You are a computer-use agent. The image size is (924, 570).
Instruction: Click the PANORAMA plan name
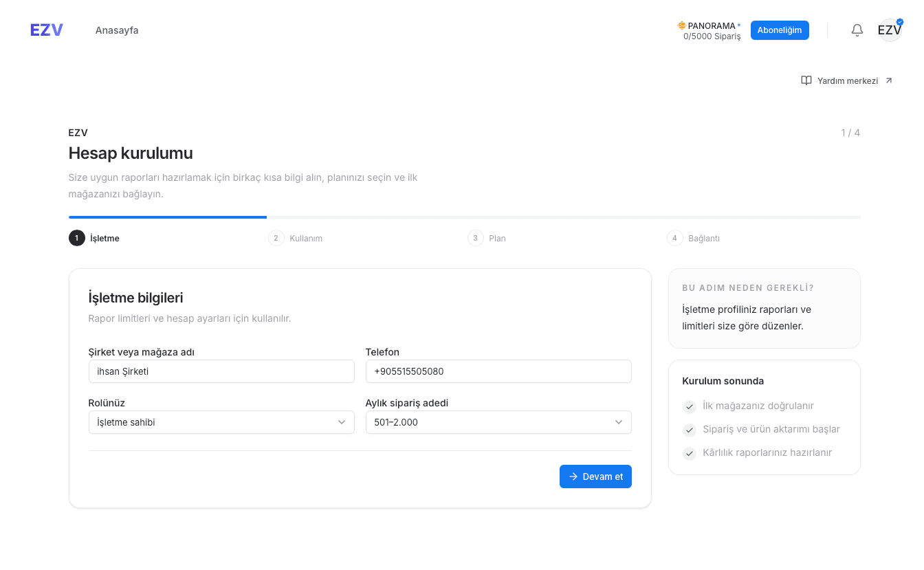(x=712, y=26)
